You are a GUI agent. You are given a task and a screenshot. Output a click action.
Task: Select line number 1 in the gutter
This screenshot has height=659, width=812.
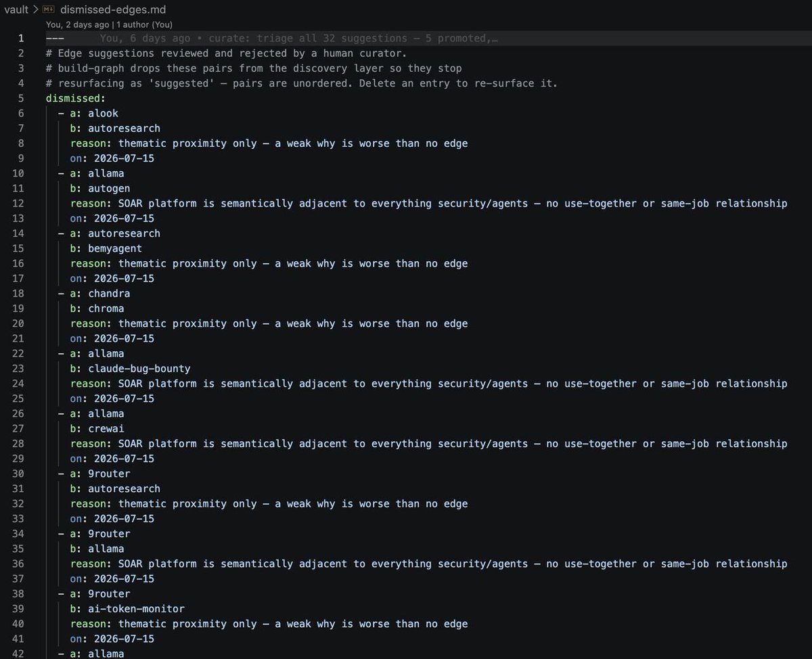pyautogui.click(x=22, y=38)
